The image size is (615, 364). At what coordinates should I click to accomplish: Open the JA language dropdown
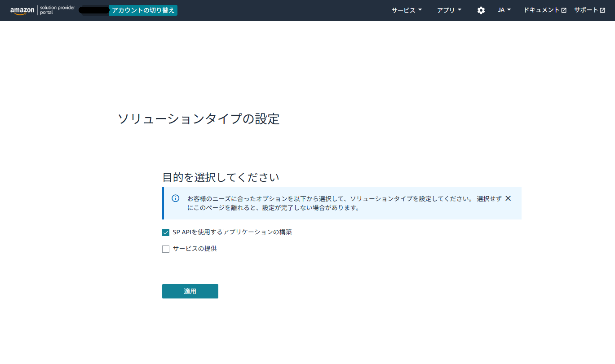coord(504,10)
